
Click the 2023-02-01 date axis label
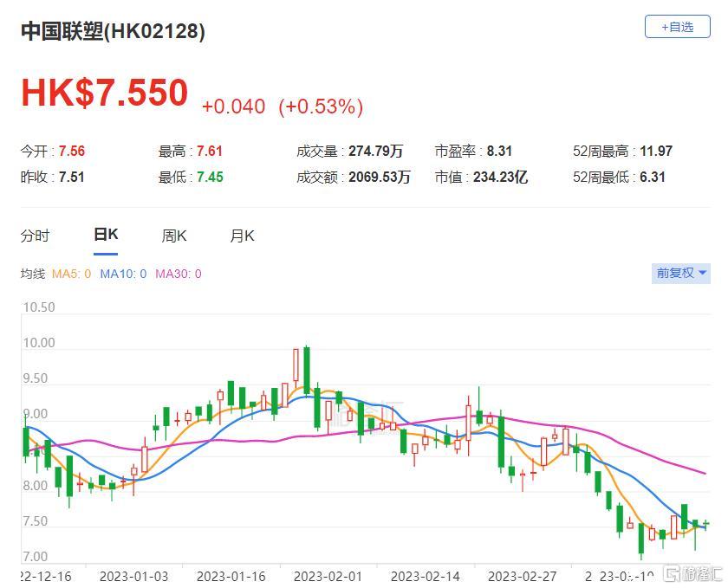pos(328,577)
